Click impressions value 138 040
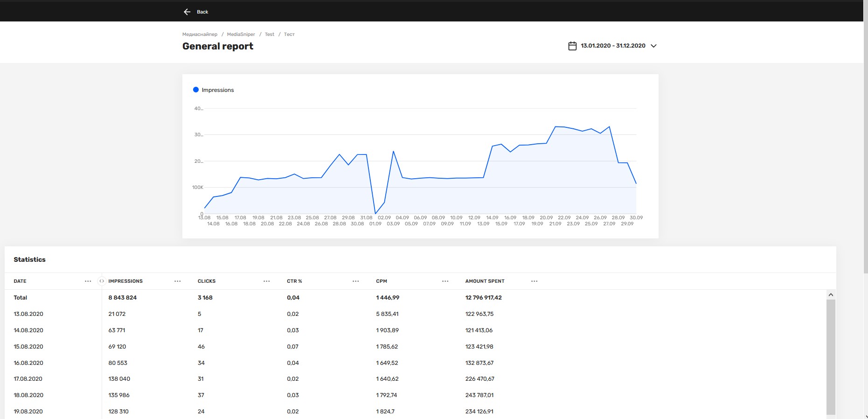Screen dimensions: 868x419 [119, 379]
